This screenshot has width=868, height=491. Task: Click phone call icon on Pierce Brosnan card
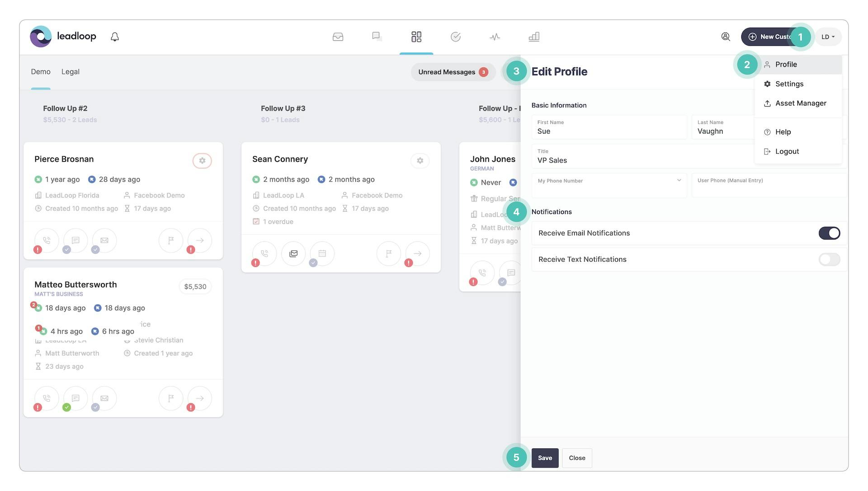[x=47, y=240]
